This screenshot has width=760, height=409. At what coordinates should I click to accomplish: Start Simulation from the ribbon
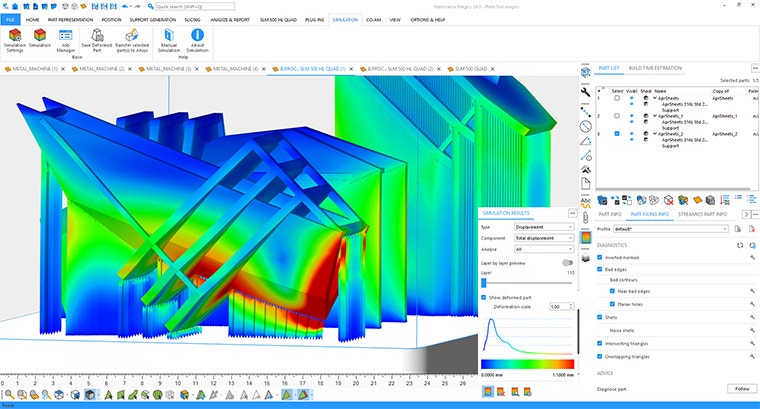point(40,38)
